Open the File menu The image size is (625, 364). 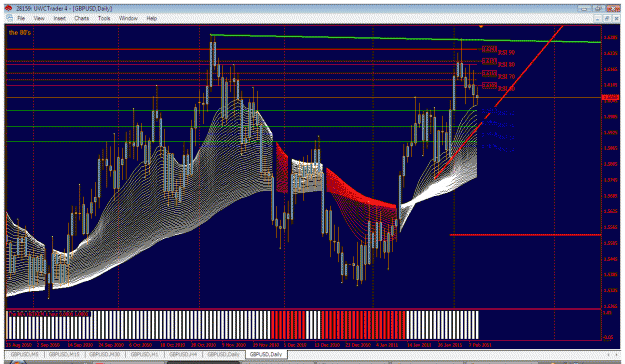[x=21, y=18]
